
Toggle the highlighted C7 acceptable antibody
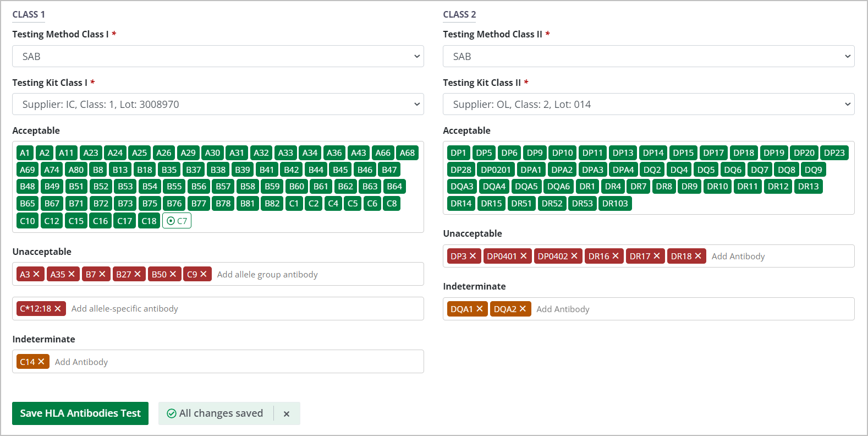[177, 221]
